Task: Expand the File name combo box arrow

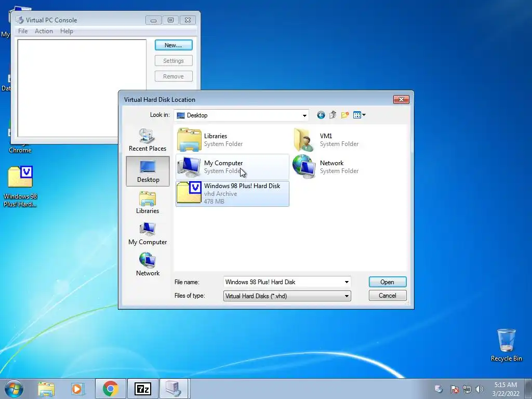Action: (x=347, y=282)
